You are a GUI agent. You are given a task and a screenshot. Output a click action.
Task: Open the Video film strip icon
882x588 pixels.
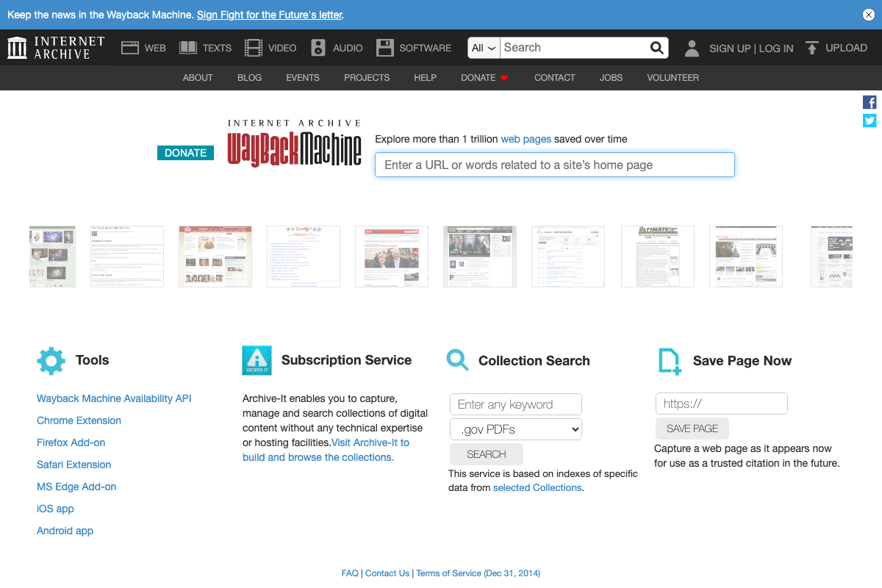254,48
